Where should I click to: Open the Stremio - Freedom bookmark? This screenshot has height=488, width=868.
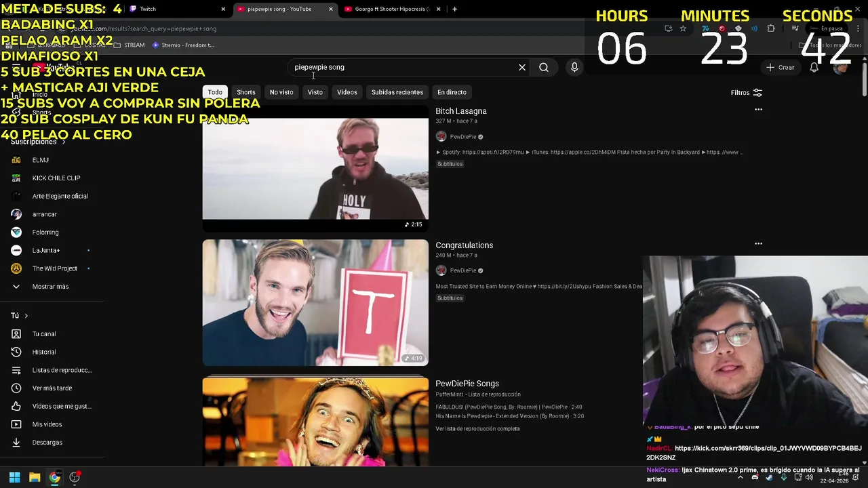pos(183,45)
